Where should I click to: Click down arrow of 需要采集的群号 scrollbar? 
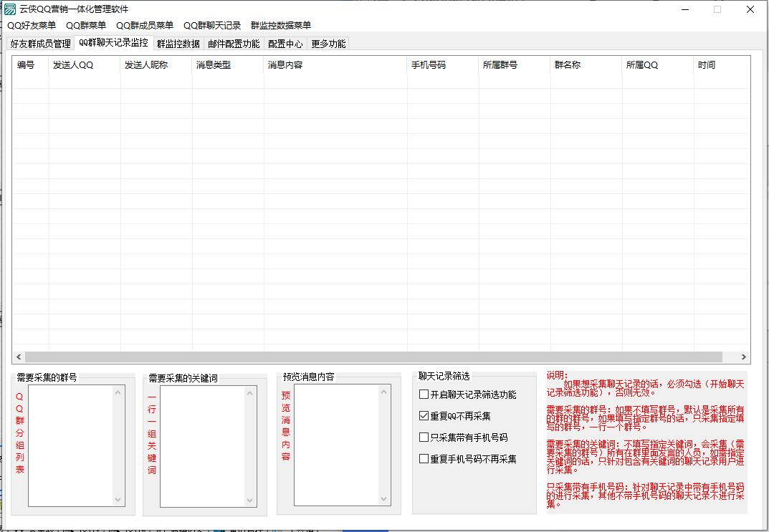click(118, 500)
